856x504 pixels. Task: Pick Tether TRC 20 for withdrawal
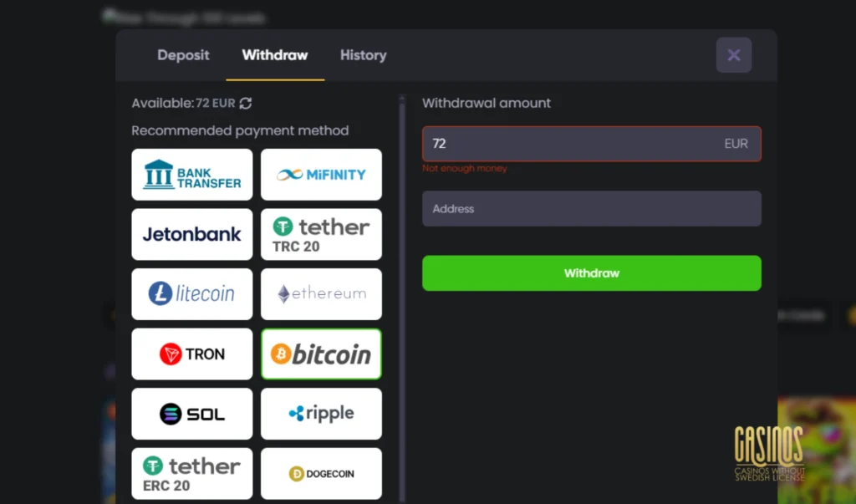click(321, 234)
